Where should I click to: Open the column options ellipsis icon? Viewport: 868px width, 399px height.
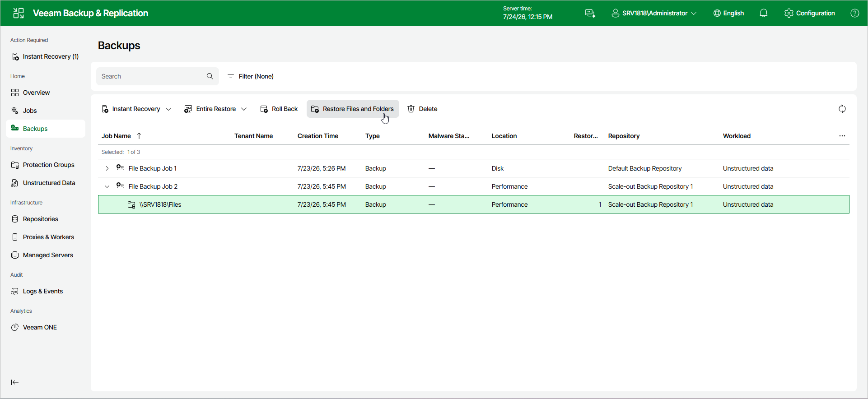(x=842, y=136)
